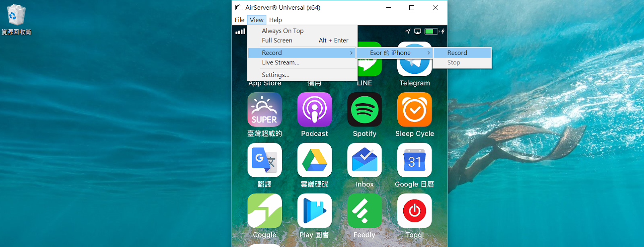
Task: Open Google Drive 雲端硬碟 app
Action: 314,160
